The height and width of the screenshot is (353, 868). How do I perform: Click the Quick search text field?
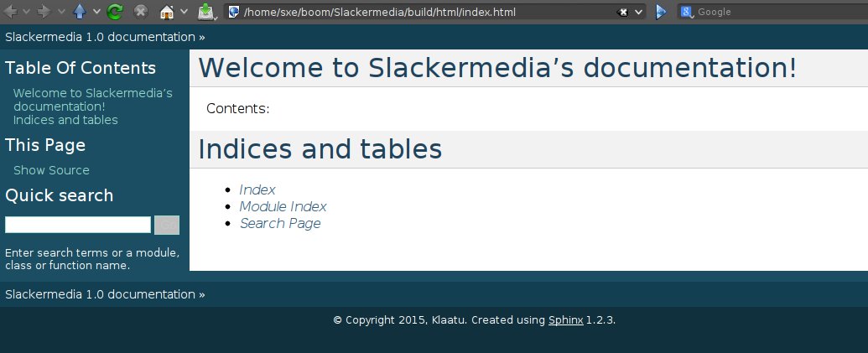point(78,225)
